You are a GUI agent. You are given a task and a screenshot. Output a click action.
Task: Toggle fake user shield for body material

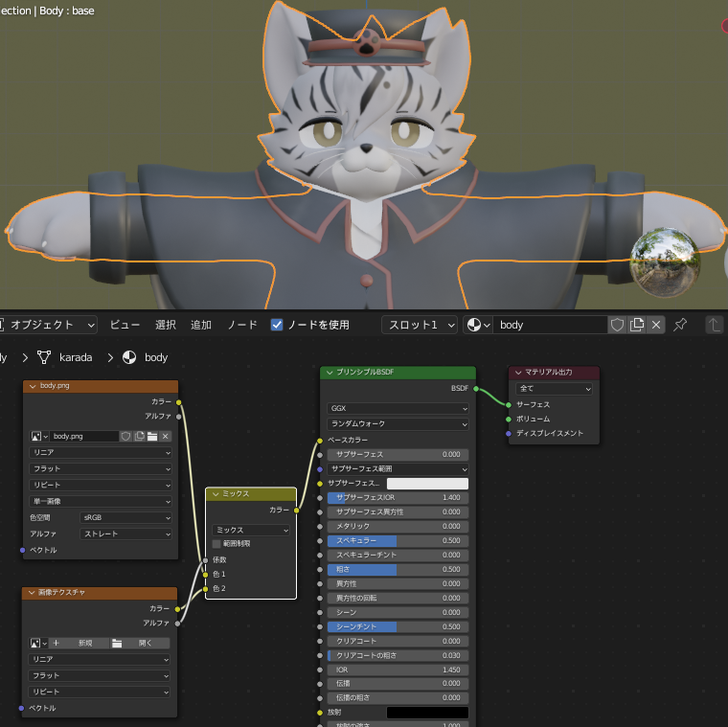pyautogui.click(x=617, y=325)
